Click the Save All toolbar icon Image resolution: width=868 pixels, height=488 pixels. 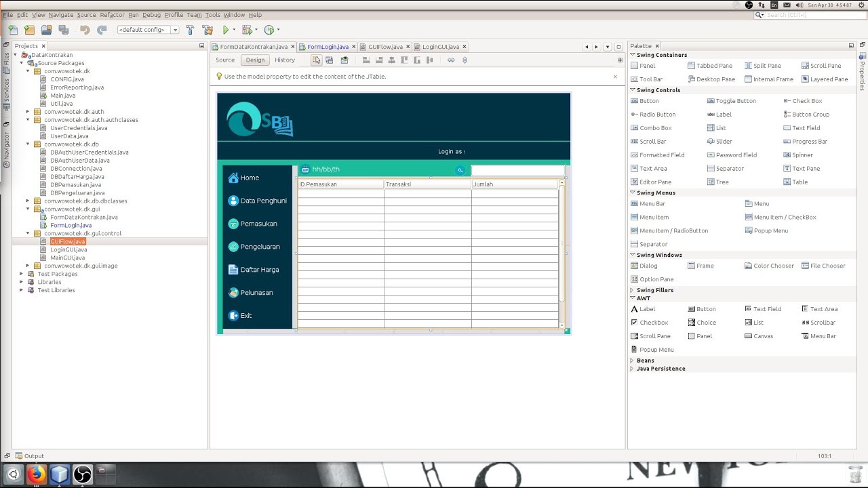coord(64,30)
